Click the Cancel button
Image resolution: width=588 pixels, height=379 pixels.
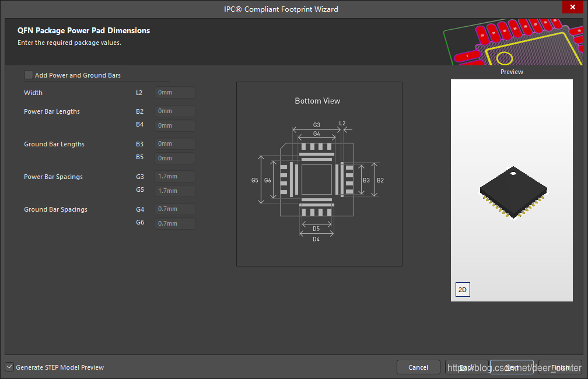click(x=418, y=367)
